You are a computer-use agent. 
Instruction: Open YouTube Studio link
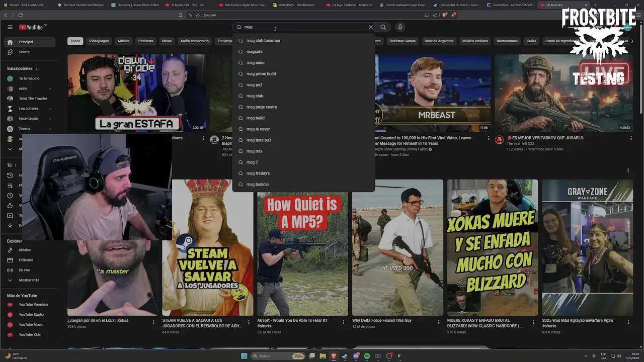click(30, 315)
